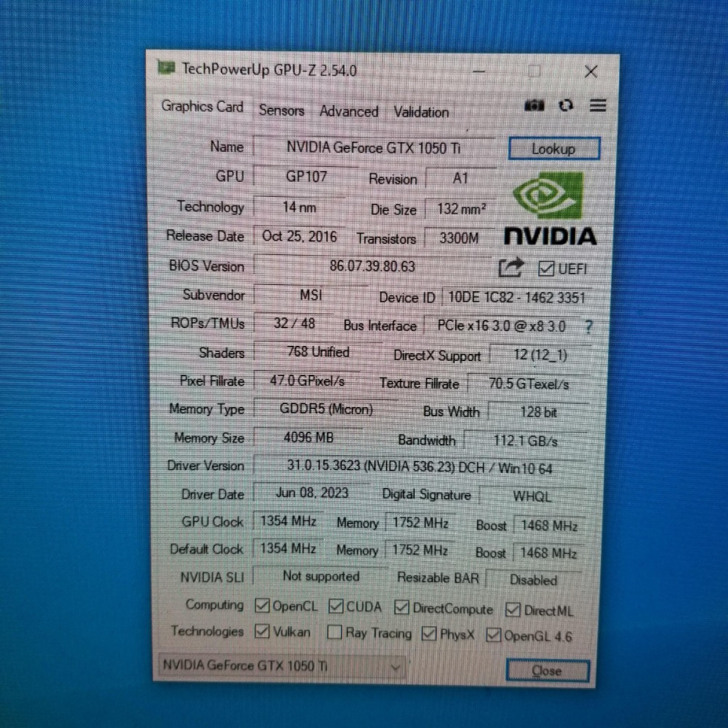Click the Pixel Fillrate field 47.0 GPixel/s
Screen dimensions: 728x728
[307, 381]
